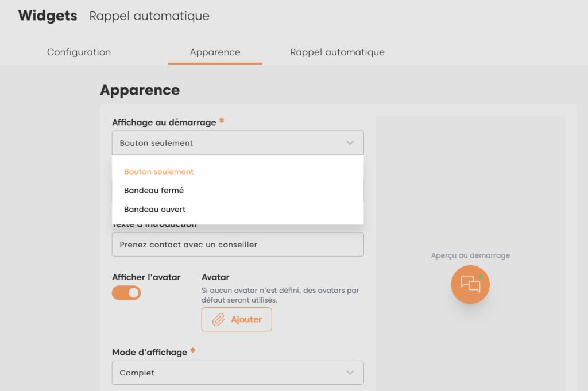The height and width of the screenshot is (391, 588).
Task: Expand the Mode d'affichage chevron
Action: pos(350,373)
